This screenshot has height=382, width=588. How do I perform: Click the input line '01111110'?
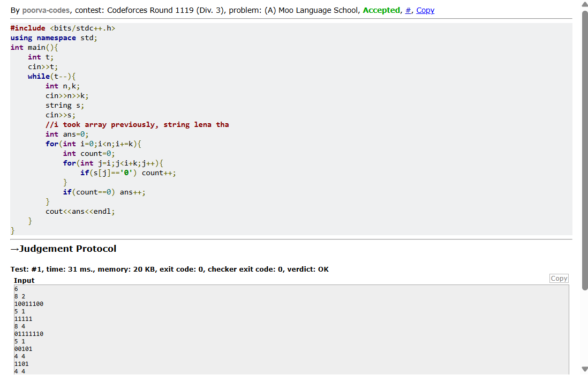(29, 334)
